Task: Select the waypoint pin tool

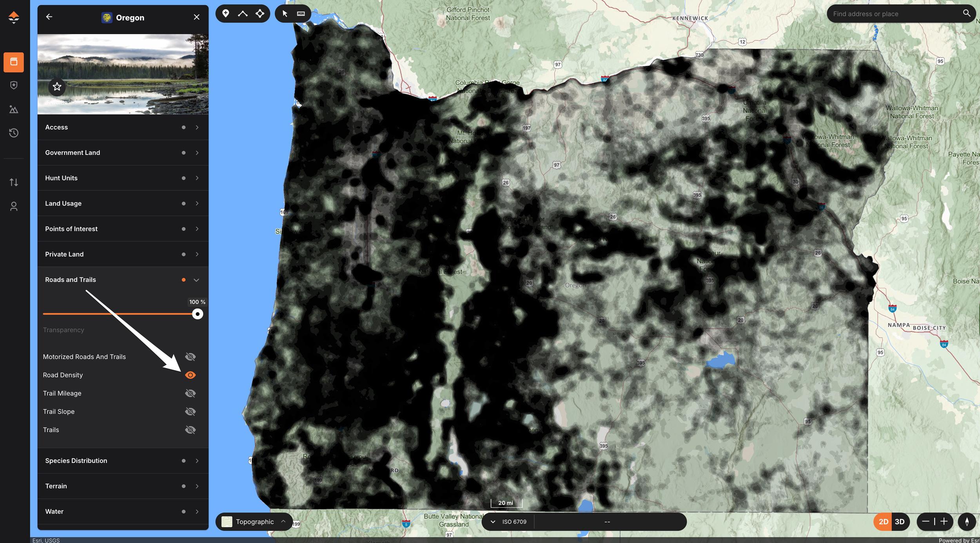Action: coord(226,13)
